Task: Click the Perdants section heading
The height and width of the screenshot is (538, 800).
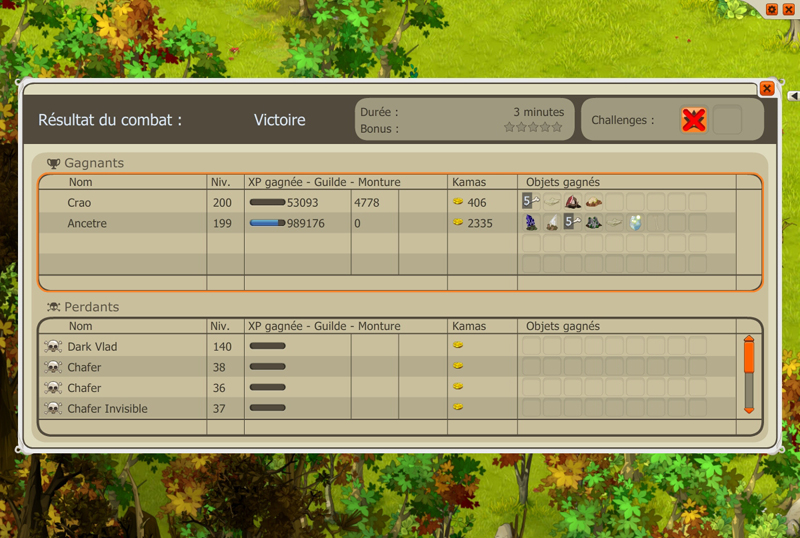Action: (x=91, y=307)
